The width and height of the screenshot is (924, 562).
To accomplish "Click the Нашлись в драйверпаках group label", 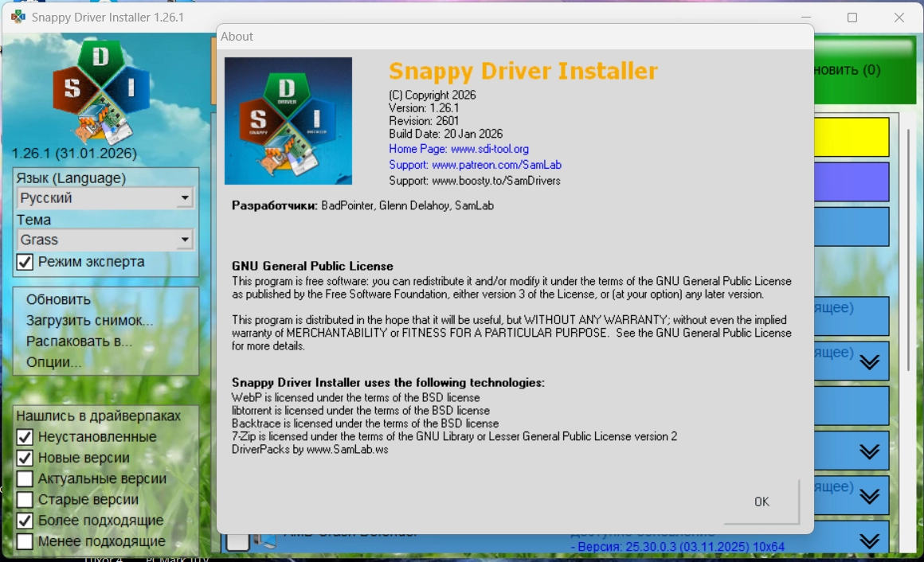I will (99, 416).
